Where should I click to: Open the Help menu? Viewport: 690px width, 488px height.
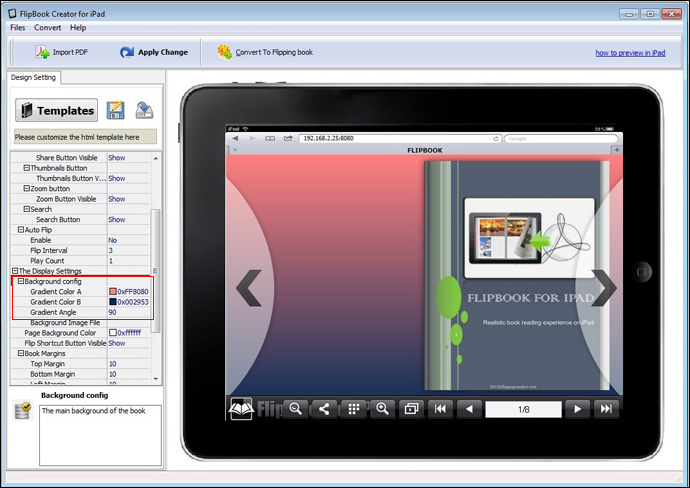[78, 28]
